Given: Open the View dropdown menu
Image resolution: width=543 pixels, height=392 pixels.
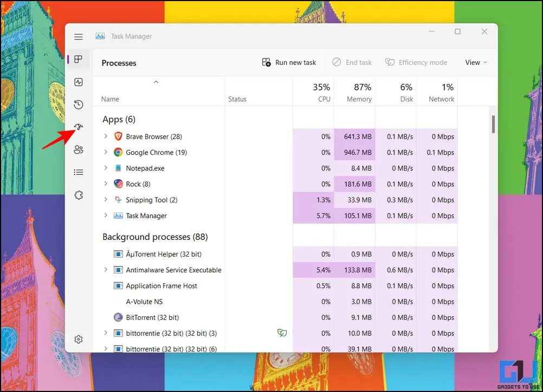Looking at the screenshot, I should [476, 63].
